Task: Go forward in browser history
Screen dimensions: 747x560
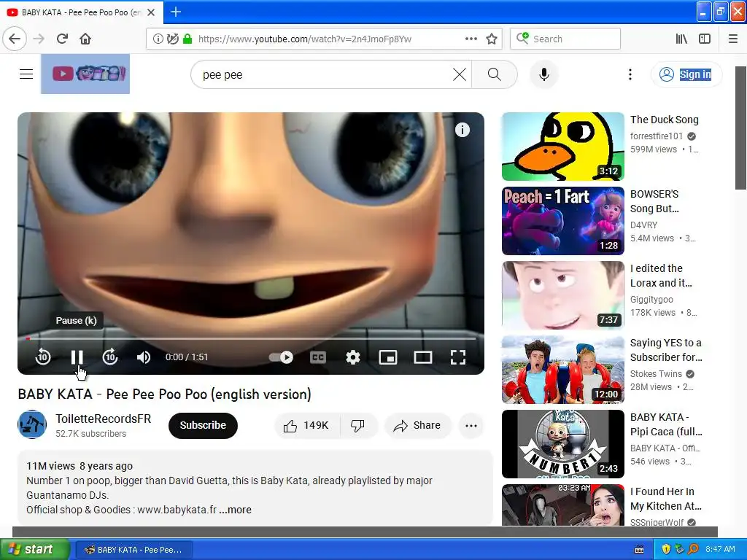Action: coord(39,39)
